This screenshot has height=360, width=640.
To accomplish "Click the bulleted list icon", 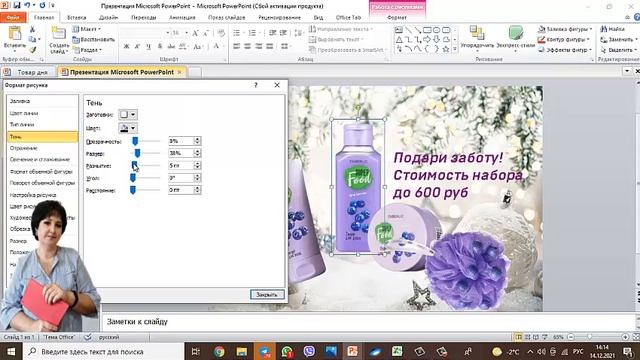I will tap(236, 33).
